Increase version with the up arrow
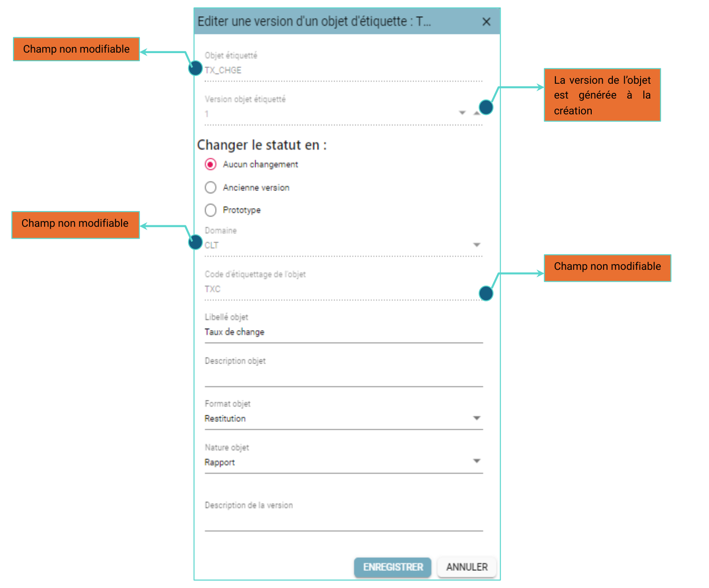Image resolution: width=709 pixels, height=588 pixels. point(476,113)
